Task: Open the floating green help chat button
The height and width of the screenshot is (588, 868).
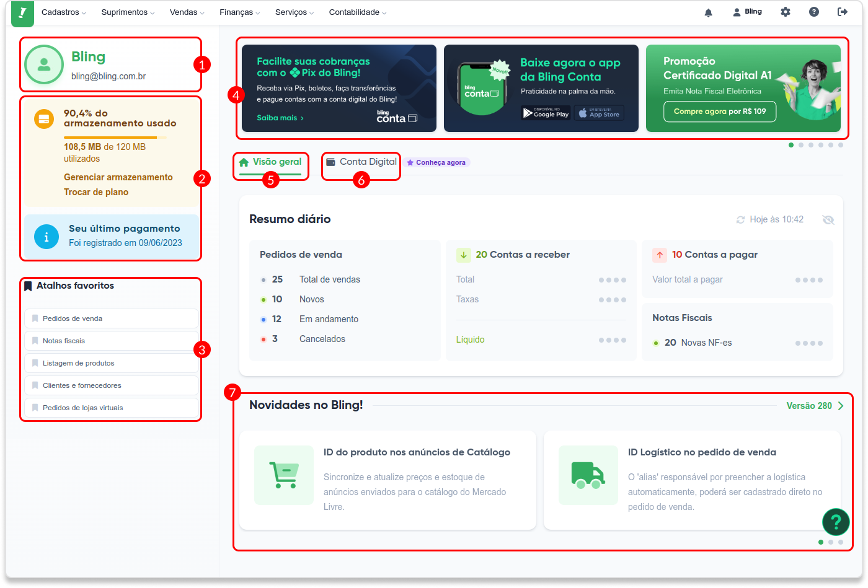Action: click(836, 522)
